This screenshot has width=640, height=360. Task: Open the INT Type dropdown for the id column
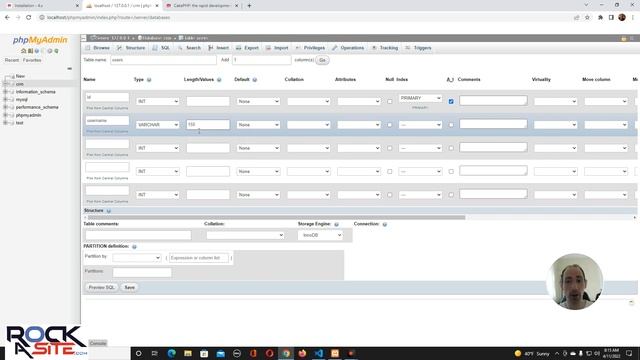158,101
